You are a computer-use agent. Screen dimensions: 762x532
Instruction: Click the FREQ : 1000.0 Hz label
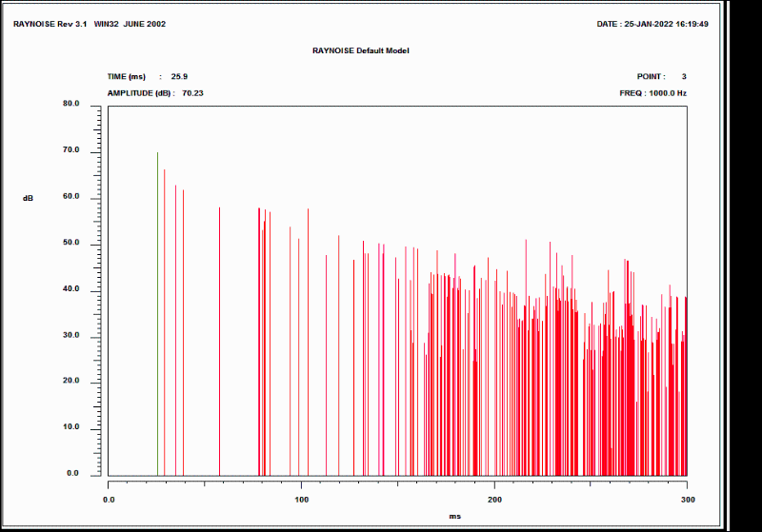pyautogui.click(x=652, y=93)
